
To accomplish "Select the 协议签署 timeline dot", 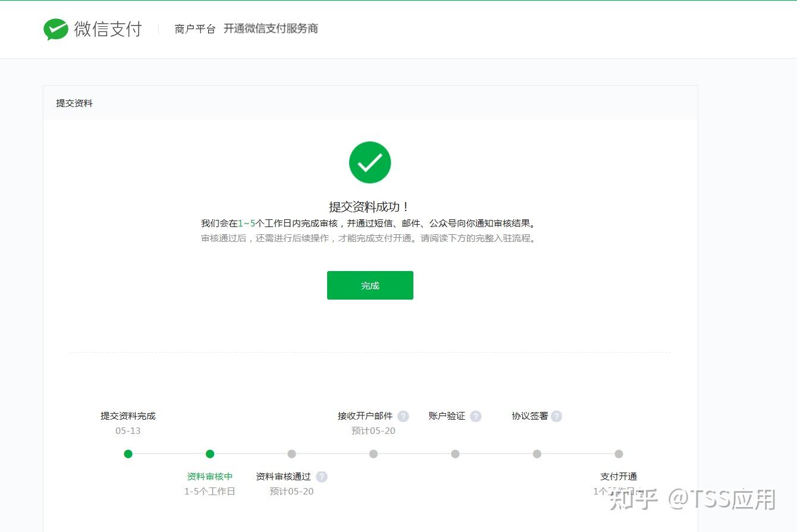I will point(537,454).
